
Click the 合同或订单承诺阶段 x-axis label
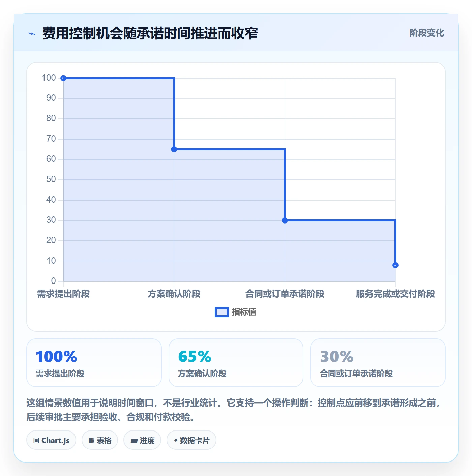coord(285,294)
